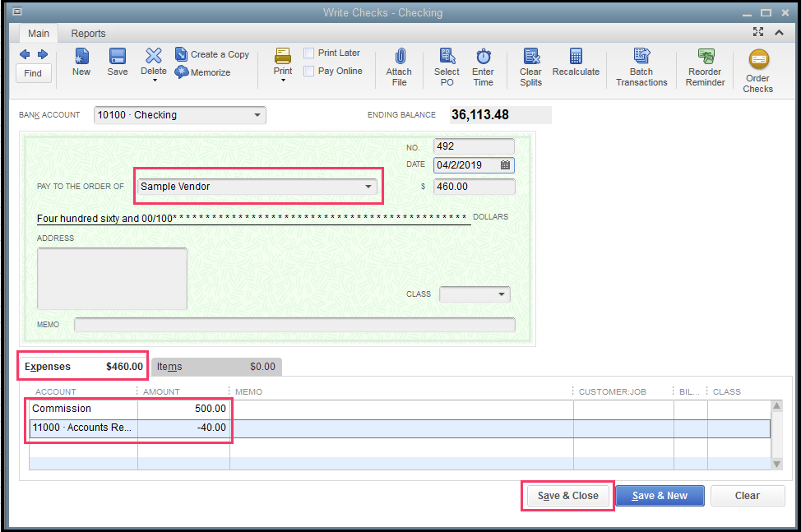The width and height of the screenshot is (801, 532).
Task: Click the Memo field on check
Action: 294,325
